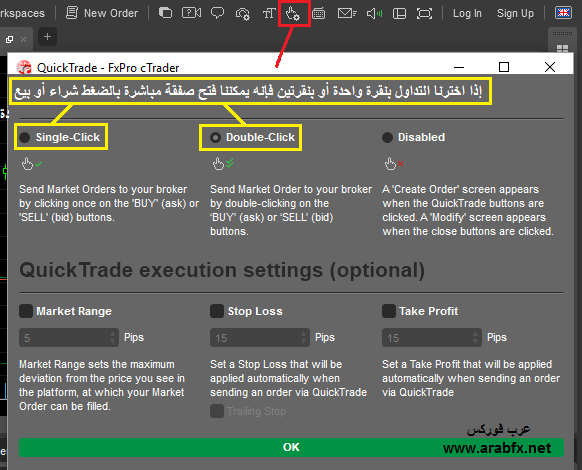582x470 pixels.
Task: Click the QuickTrade window logo icon
Action: 24,68
